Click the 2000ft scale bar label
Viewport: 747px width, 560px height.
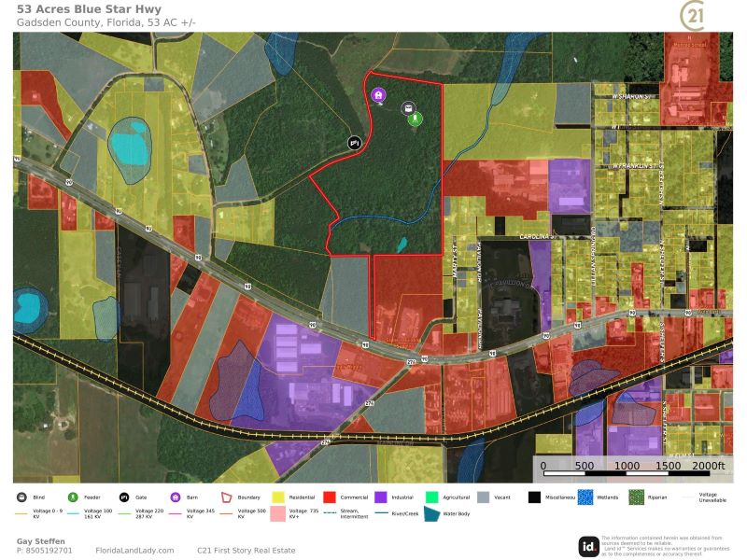[709, 465]
